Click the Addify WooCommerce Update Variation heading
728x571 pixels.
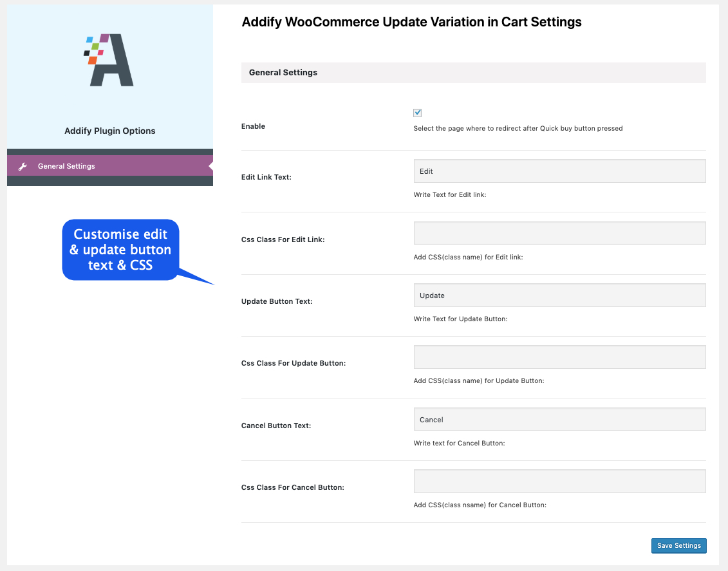pyautogui.click(x=411, y=22)
